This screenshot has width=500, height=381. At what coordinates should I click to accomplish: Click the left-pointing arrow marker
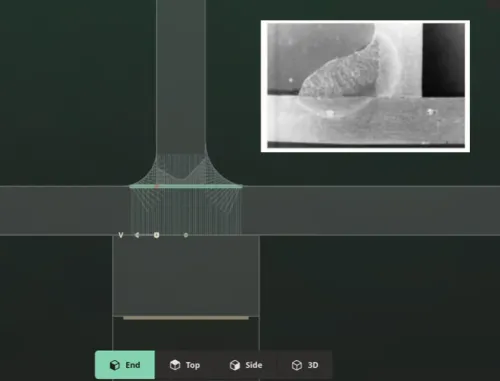(x=137, y=235)
